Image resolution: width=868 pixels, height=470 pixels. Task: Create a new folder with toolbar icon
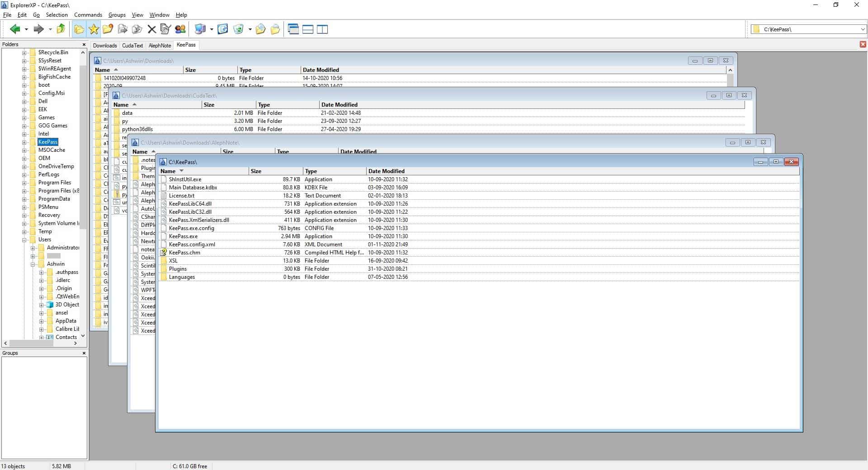[x=108, y=29]
